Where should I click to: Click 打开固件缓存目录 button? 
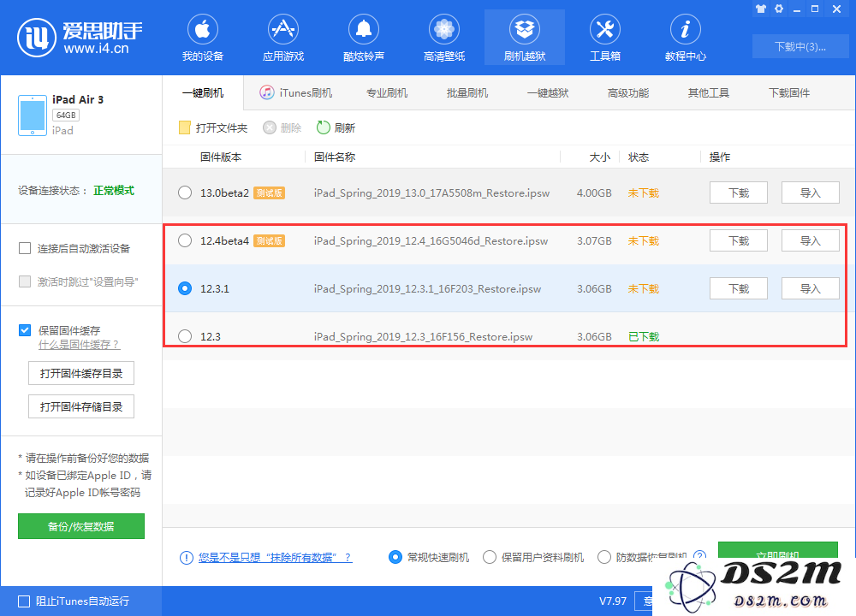[81, 374]
